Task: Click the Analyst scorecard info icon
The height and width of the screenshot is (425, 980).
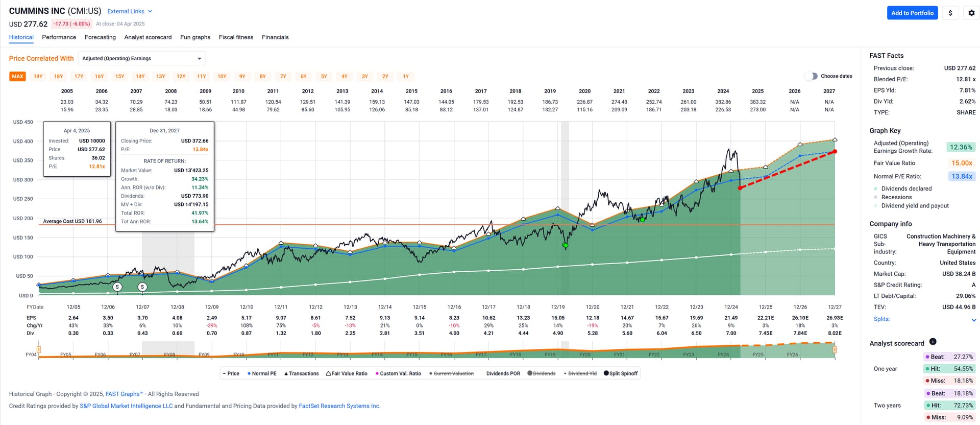Action: pos(933,342)
